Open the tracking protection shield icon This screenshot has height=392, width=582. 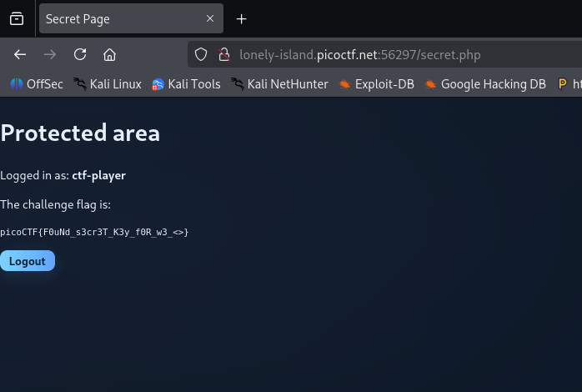201,54
